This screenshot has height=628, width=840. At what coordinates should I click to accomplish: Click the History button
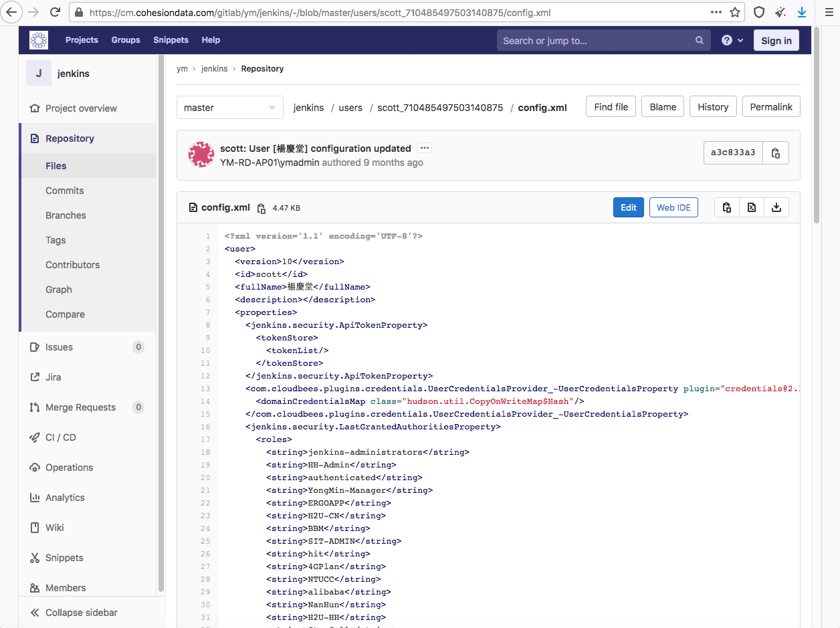click(x=713, y=107)
